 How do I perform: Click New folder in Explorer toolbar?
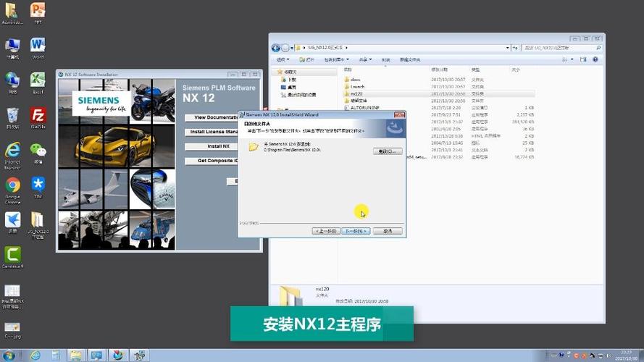410,60
